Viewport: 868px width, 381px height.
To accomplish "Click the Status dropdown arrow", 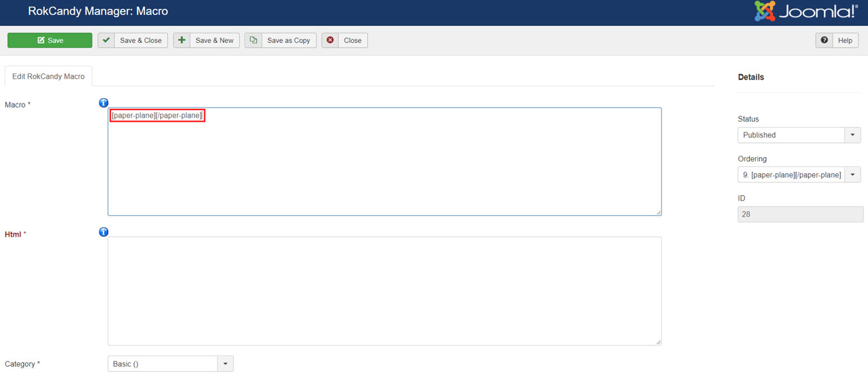I will click(x=853, y=135).
